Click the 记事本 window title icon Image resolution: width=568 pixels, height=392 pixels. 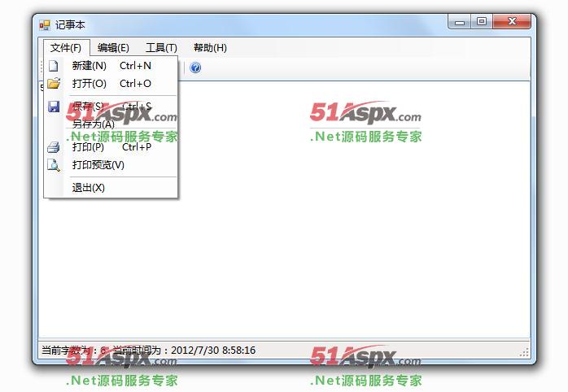point(45,25)
